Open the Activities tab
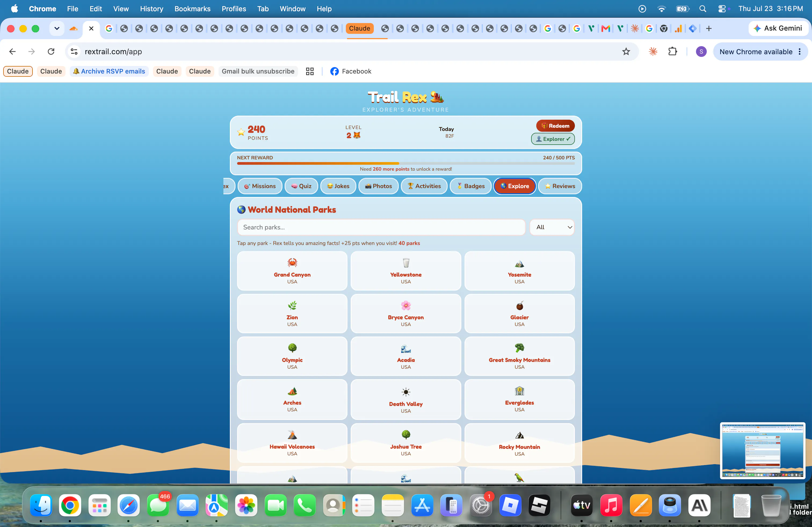812x527 pixels. coord(424,186)
